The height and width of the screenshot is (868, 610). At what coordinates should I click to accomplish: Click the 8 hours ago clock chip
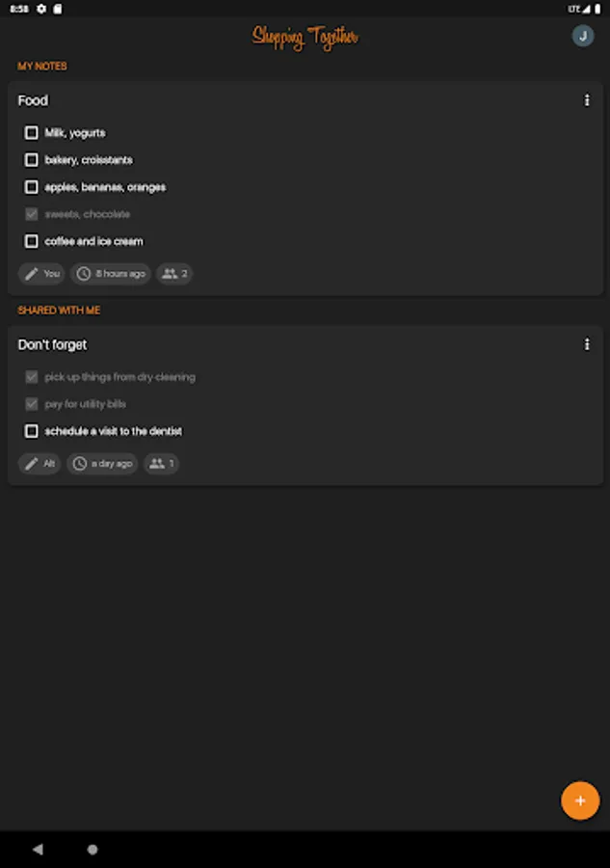coord(112,274)
